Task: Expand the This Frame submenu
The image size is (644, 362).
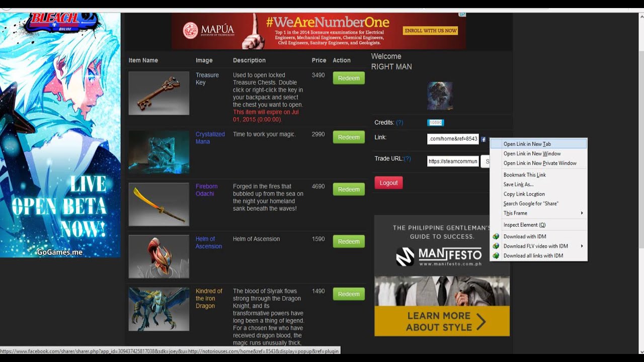Action: coord(538,213)
